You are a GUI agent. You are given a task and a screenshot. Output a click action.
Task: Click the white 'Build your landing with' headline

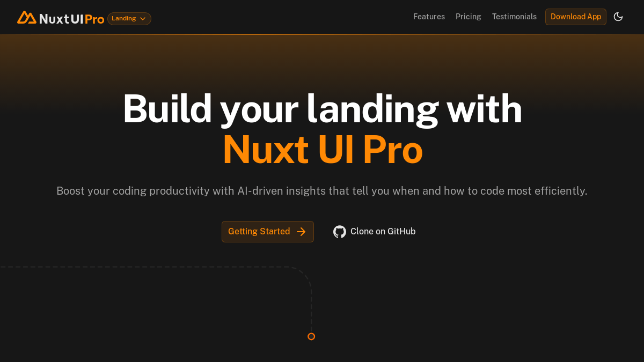pos(323,109)
